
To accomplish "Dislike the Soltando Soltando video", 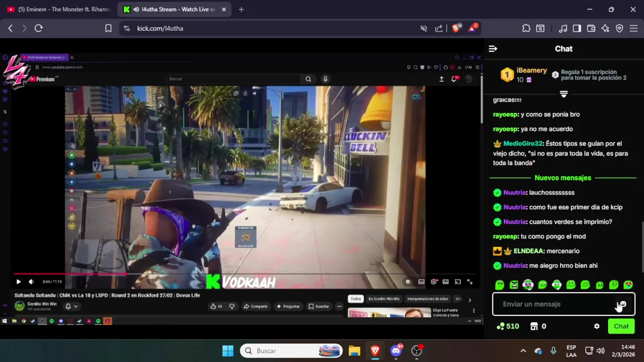I will (x=232, y=306).
